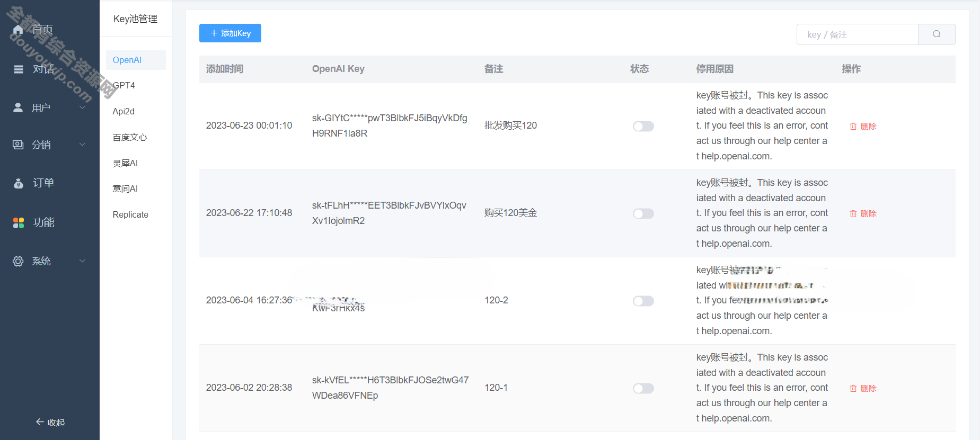Click date 2023-06-04 16:27:36
Screen dimensions: 980x440
click(249, 300)
